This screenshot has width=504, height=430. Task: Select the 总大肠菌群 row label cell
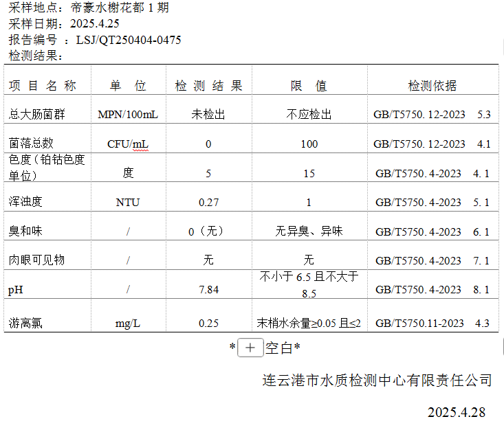[37, 114]
